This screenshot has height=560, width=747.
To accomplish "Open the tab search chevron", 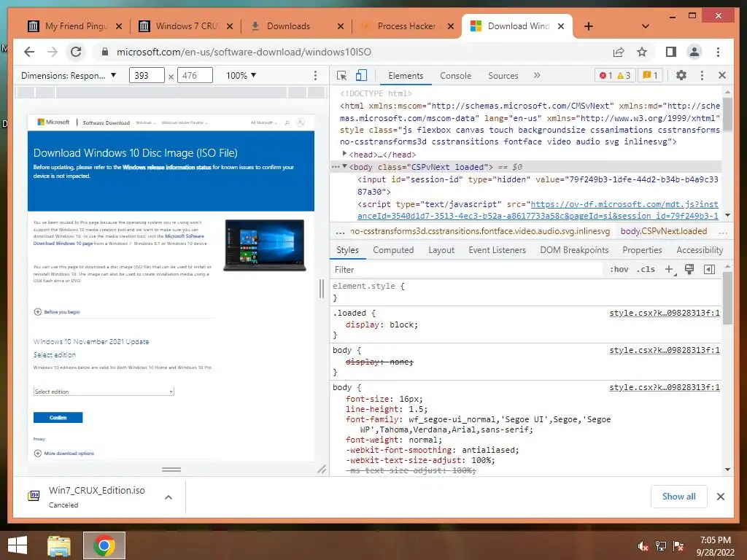I will [646, 26].
